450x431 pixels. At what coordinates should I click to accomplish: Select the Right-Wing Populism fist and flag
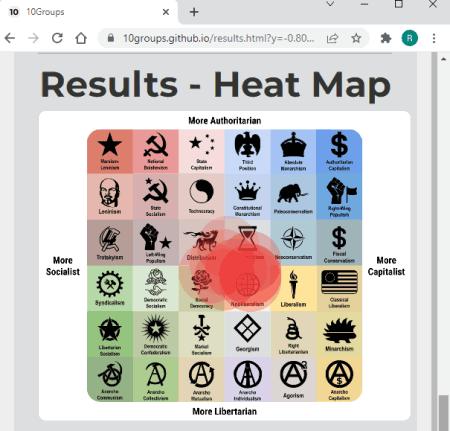341,190
